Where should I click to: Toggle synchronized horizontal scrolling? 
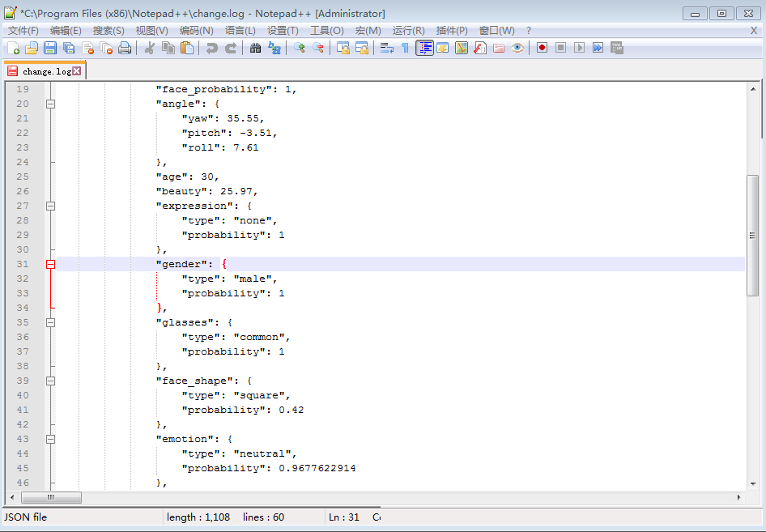(x=361, y=48)
